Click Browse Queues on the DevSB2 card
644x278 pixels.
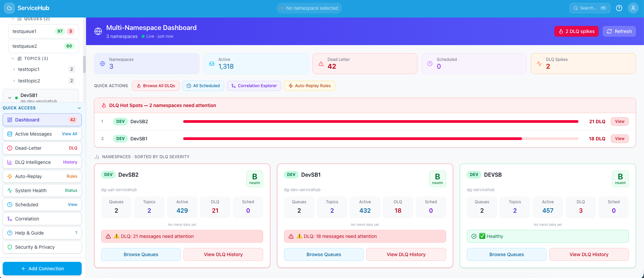[141, 254]
